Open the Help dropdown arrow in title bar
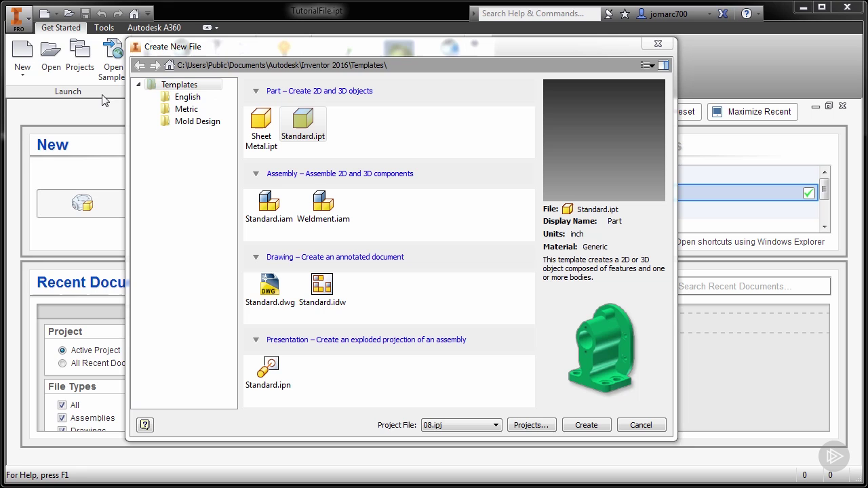This screenshot has height=488, width=868. click(758, 14)
